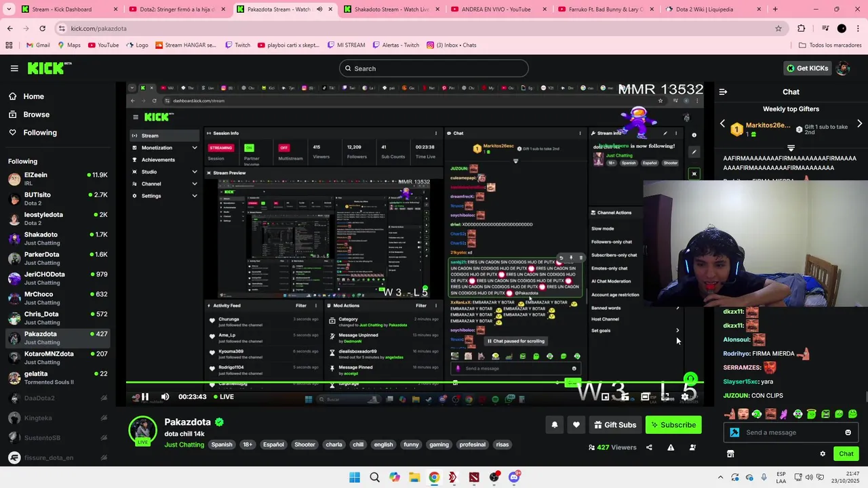Collapse the chat panel
The width and height of the screenshot is (868, 488).
723,91
